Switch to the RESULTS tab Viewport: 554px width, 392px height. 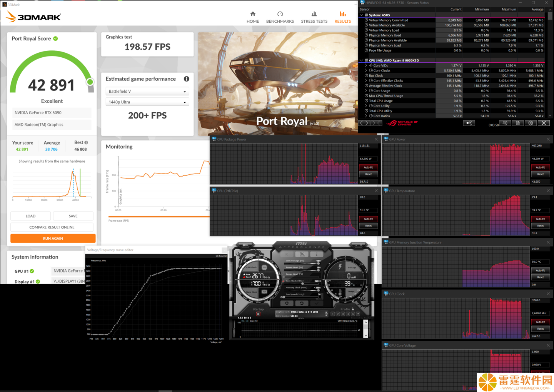click(343, 17)
